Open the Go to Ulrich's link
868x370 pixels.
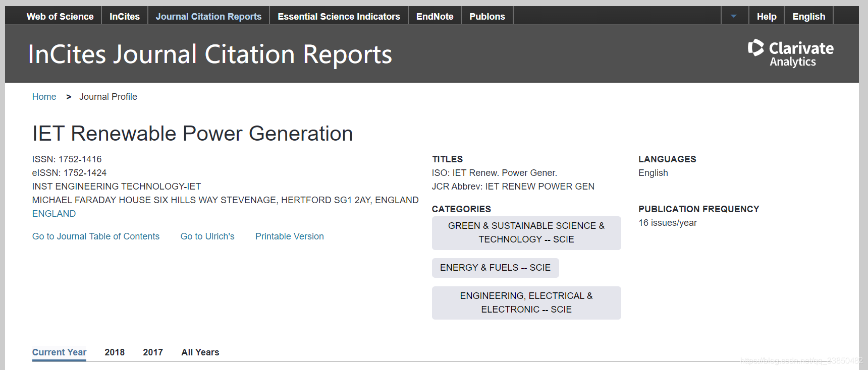pos(207,236)
